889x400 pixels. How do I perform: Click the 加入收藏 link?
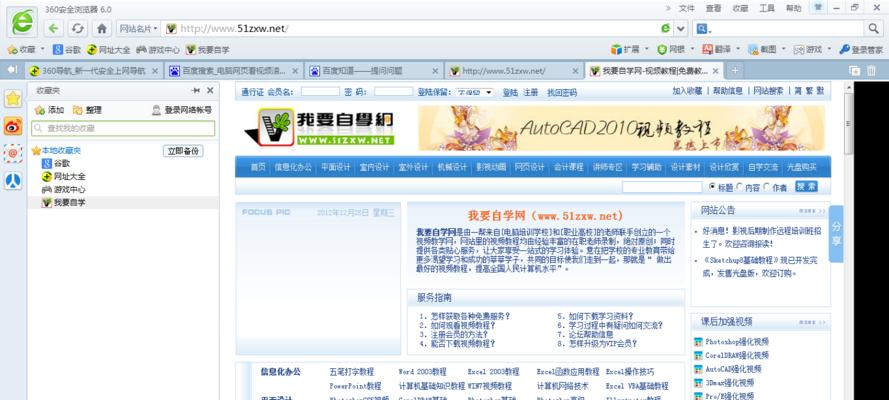[687, 91]
